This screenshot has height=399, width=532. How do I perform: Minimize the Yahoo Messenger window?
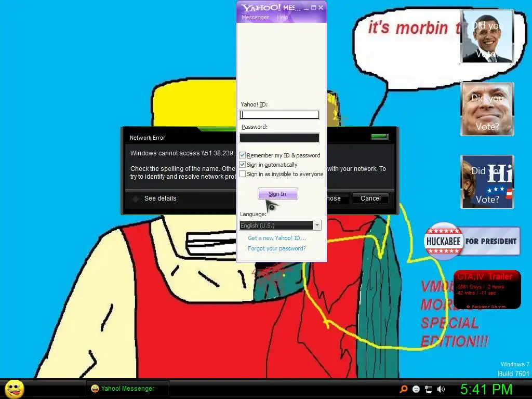[307, 8]
